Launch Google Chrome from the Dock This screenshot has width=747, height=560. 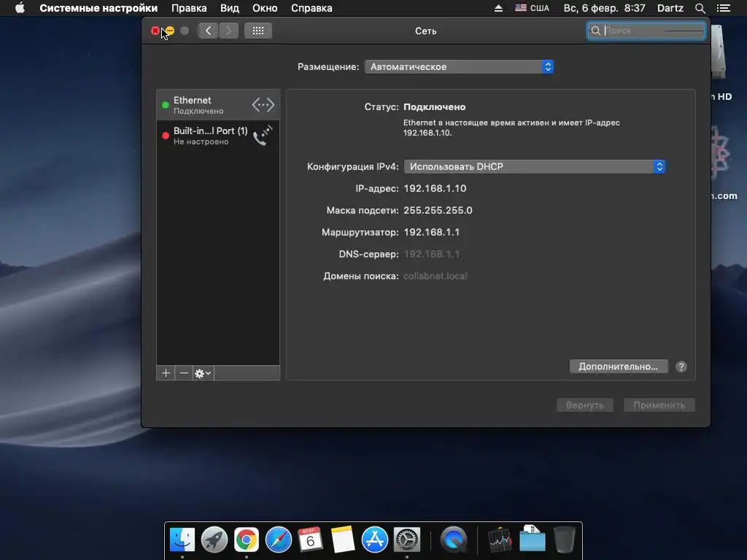pos(247,540)
